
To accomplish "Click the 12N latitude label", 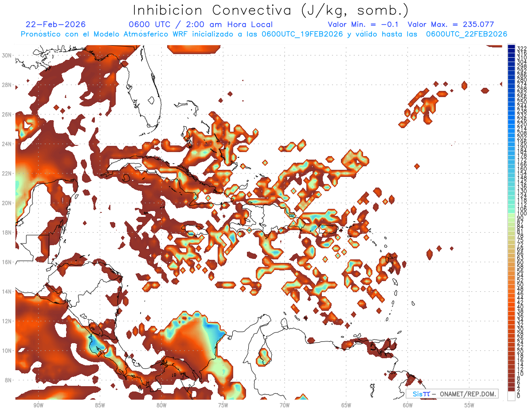I will click(7, 321).
